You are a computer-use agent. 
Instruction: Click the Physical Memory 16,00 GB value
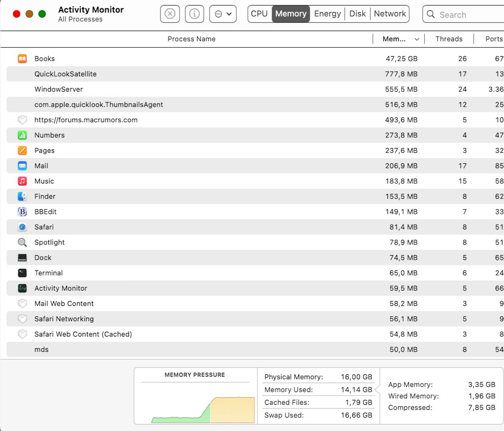click(x=356, y=377)
